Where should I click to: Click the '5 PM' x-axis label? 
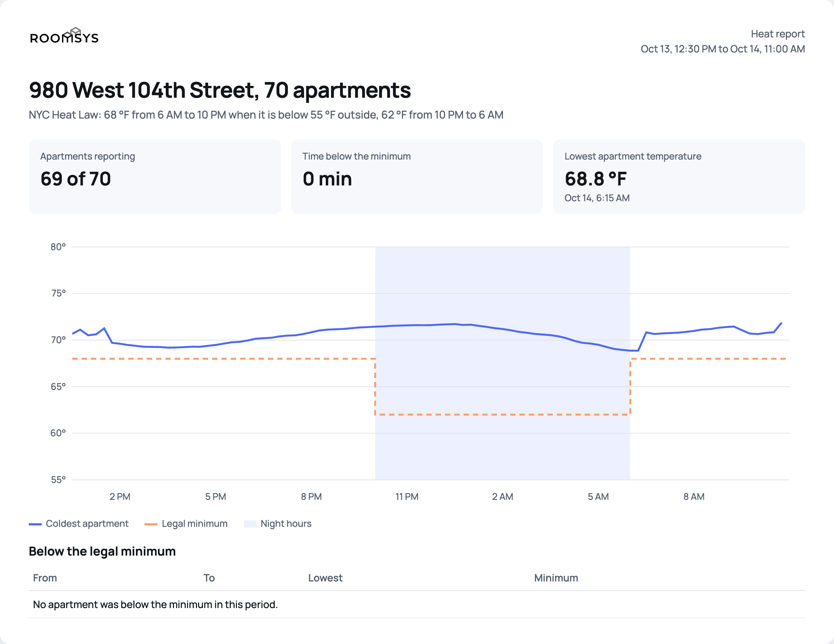pos(215,497)
